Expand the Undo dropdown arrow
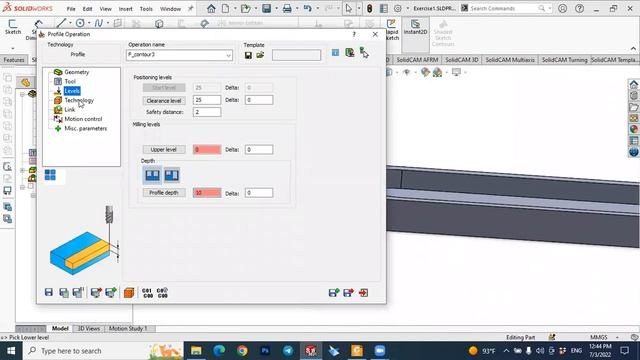640x360 pixels. click(x=318, y=8)
